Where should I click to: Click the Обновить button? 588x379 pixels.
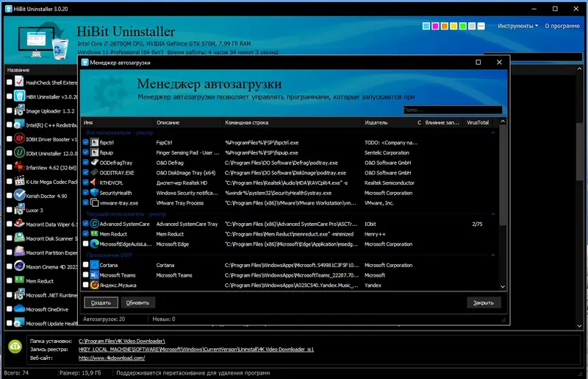click(137, 302)
